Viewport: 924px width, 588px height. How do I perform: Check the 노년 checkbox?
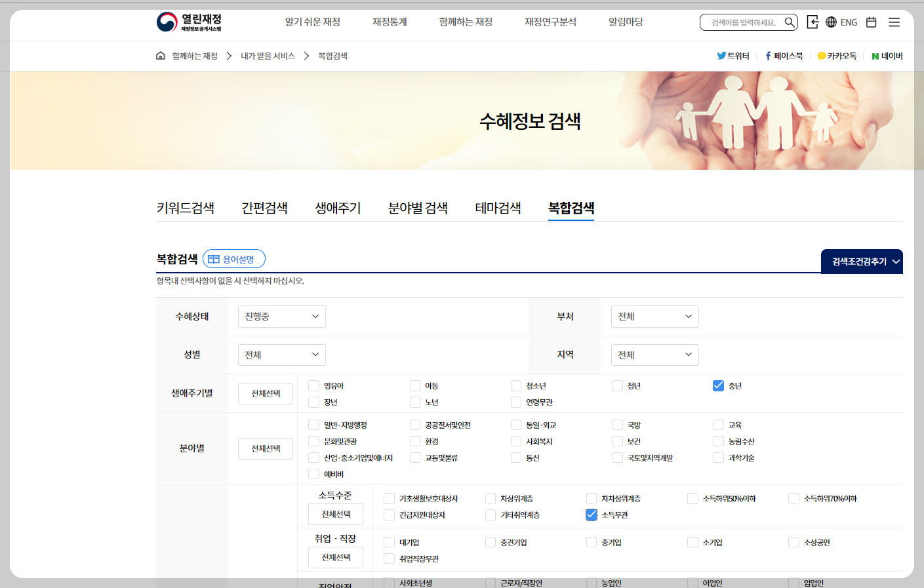[x=415, y=402]
